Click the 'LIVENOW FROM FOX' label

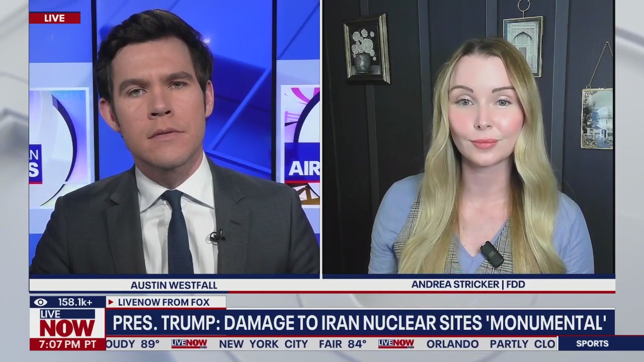pyautogui.click(x=164, y=302)
